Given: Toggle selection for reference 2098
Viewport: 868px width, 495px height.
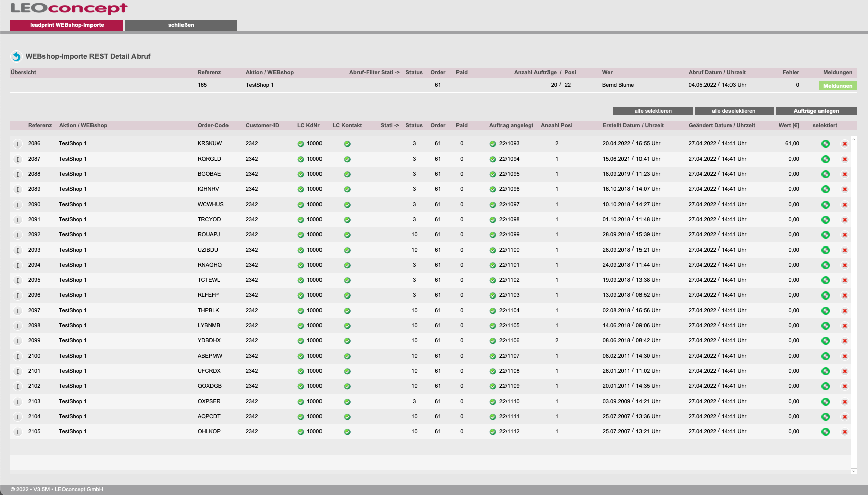Looking at the screenshot, I should tap(826, 326).
